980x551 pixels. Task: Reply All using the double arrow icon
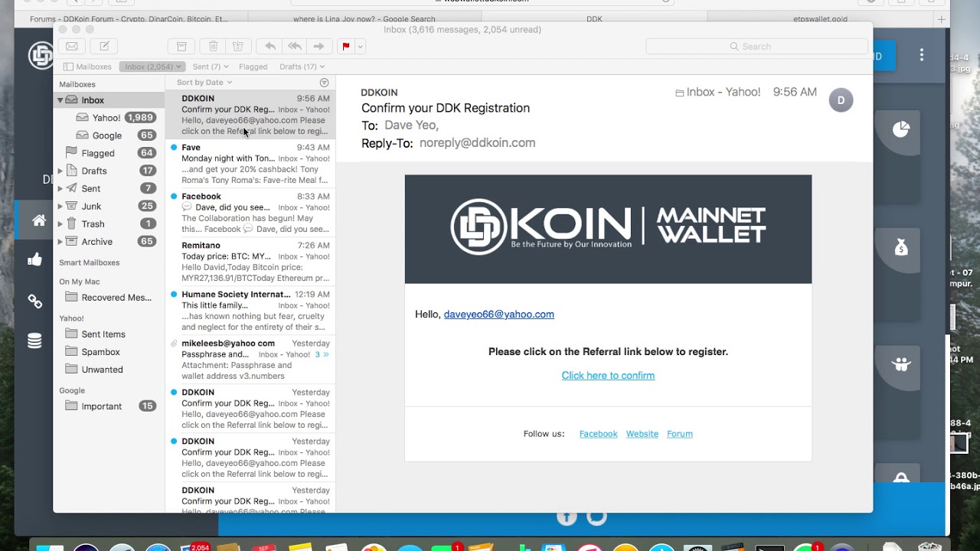pyautogui.click(x=294, y=47)
